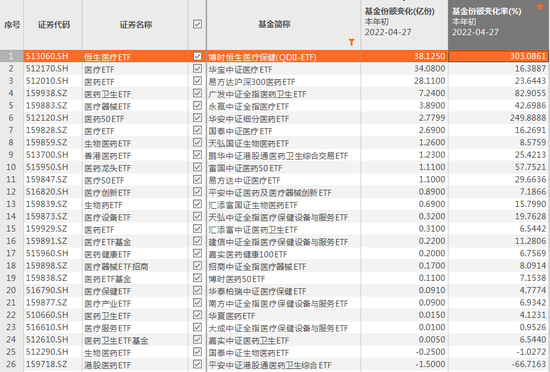The height and width of the screenshot is (372, 550).
Task: Uncheck the checkbox for 医药龙头ETF row
Action: [x=197, y=167]
